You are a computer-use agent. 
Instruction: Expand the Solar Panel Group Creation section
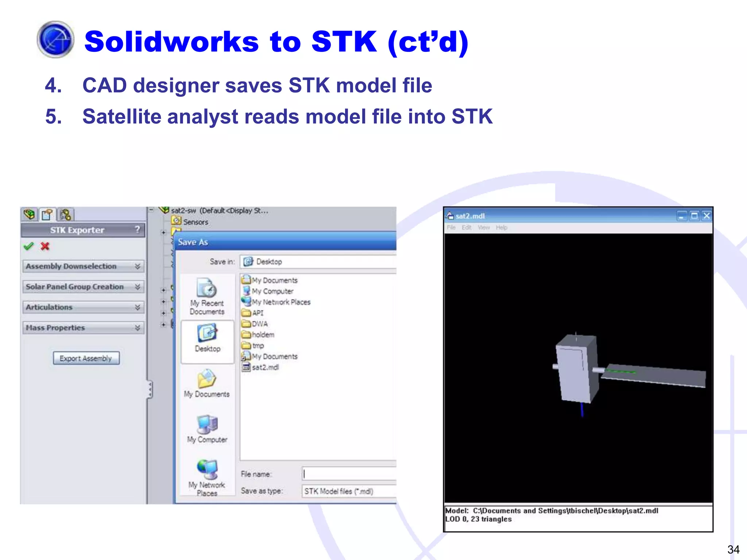[84, 287]
